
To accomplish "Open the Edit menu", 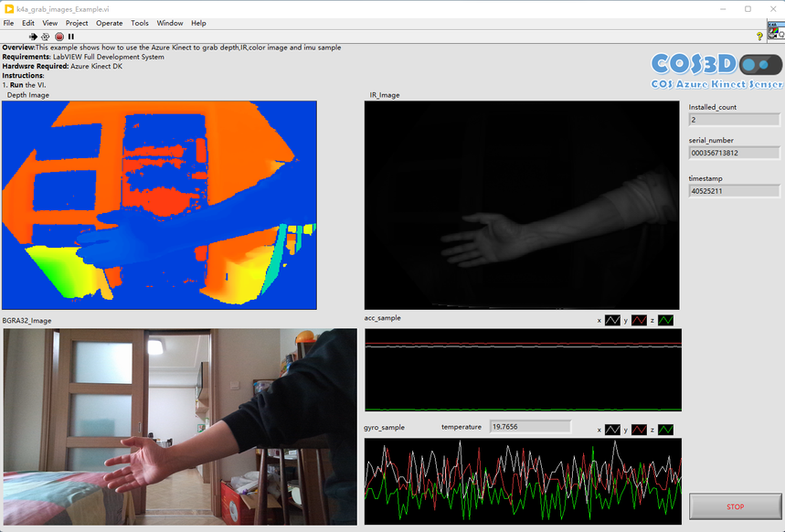I will (x=28, y=23).
